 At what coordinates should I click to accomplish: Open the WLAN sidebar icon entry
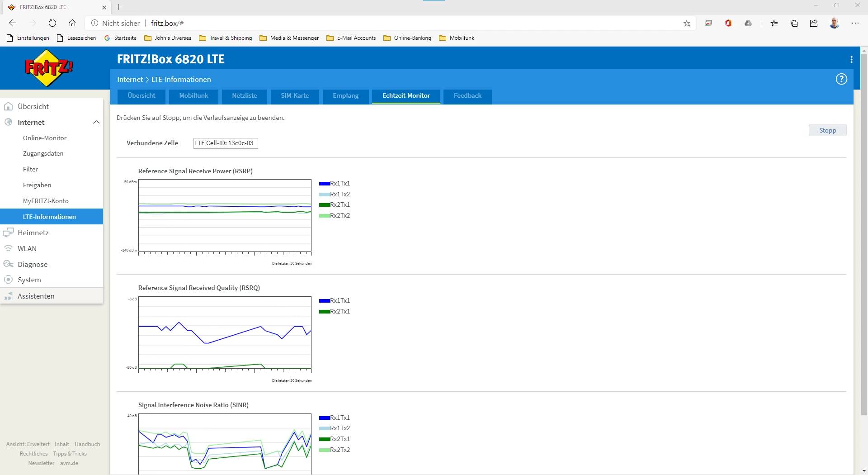pyautogui.click(x=8, y=248)
